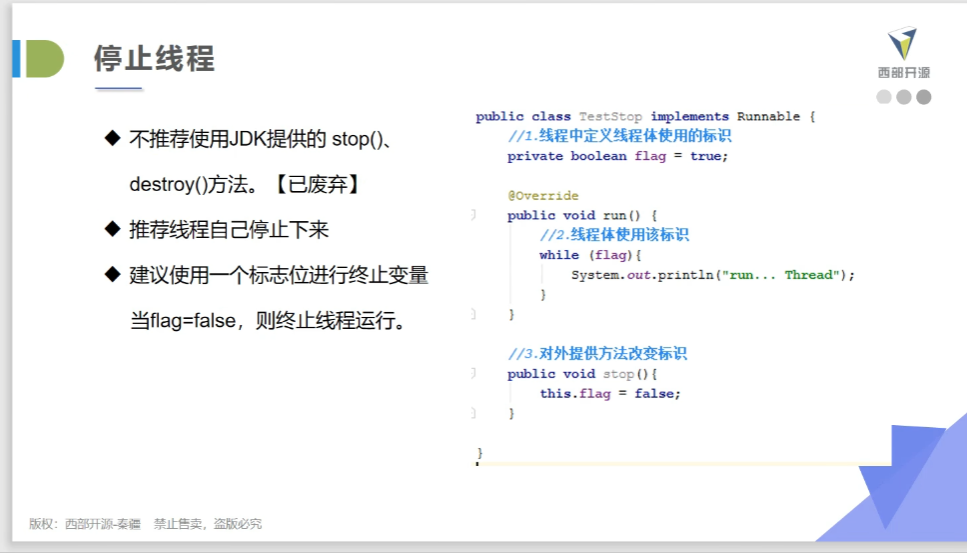Click the comment //3.对外提供方法改变标识

(597, 354)
